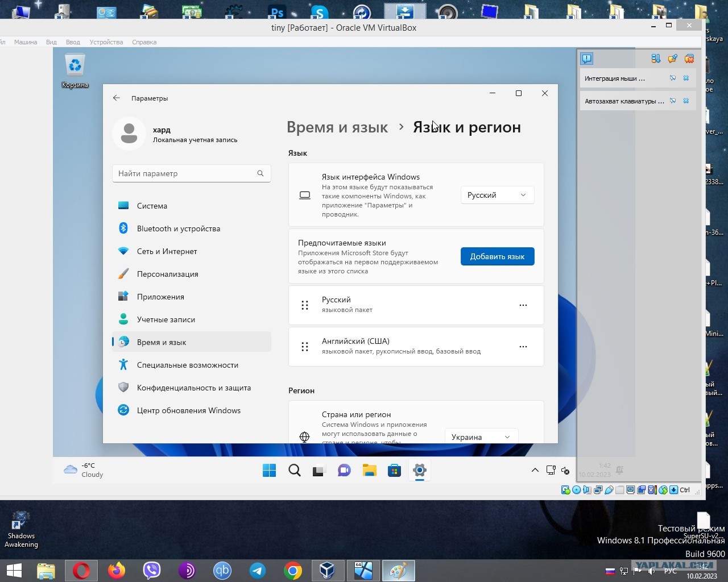Open the Приложения settings section
Image resolution: width=728 pixels, height=582 pixels.
pyautogui.click(x=192, y=297)
